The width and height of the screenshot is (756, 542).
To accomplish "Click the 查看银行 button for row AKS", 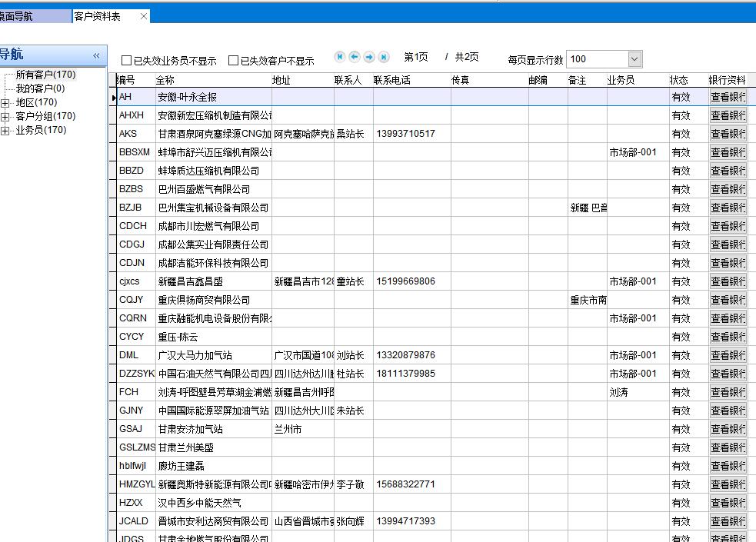I will pos(728,134).
